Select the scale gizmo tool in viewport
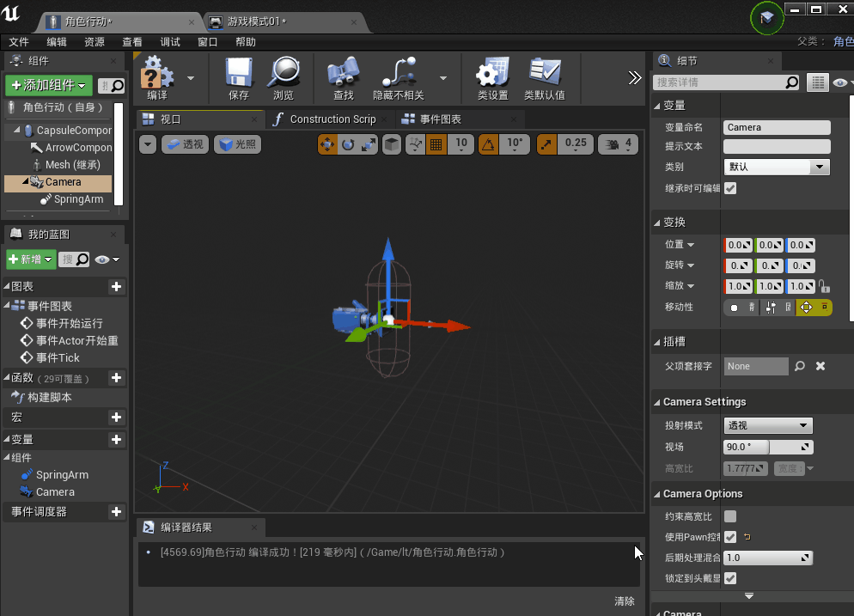 [x=369, y=144]
